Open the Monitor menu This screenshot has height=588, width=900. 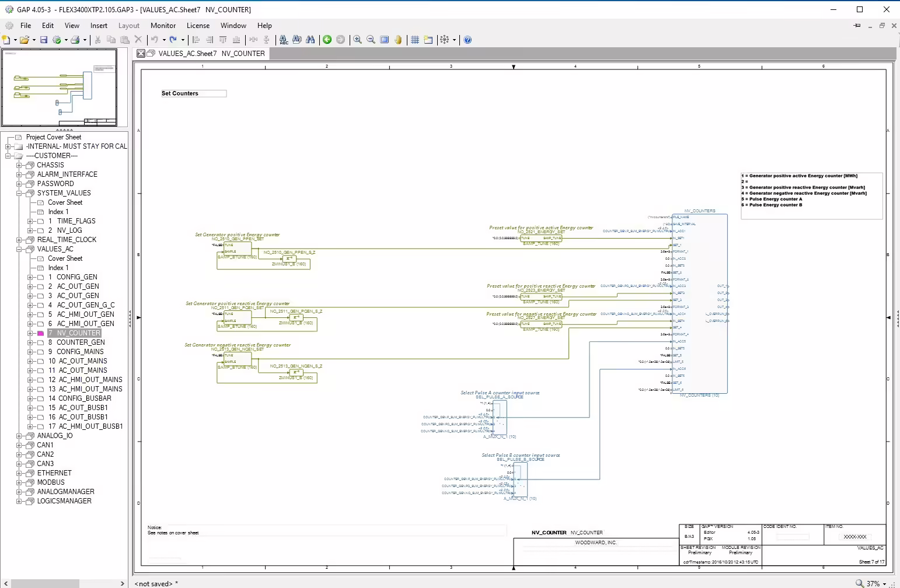163,26
